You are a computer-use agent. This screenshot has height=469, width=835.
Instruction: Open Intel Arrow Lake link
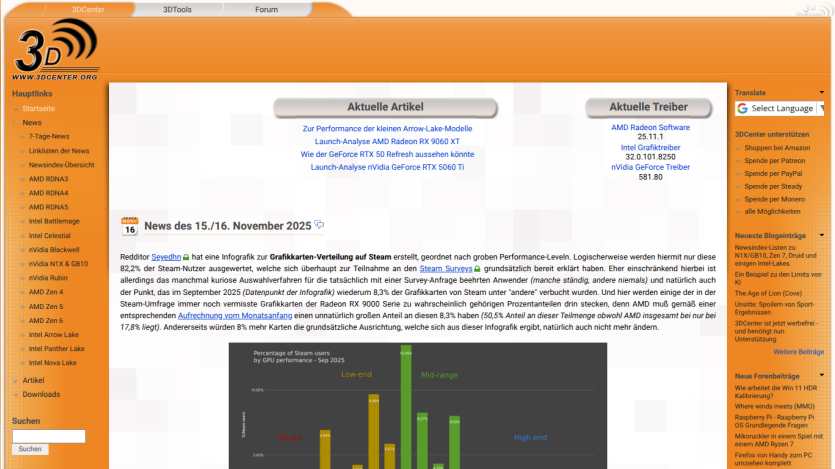click(54, 335)
